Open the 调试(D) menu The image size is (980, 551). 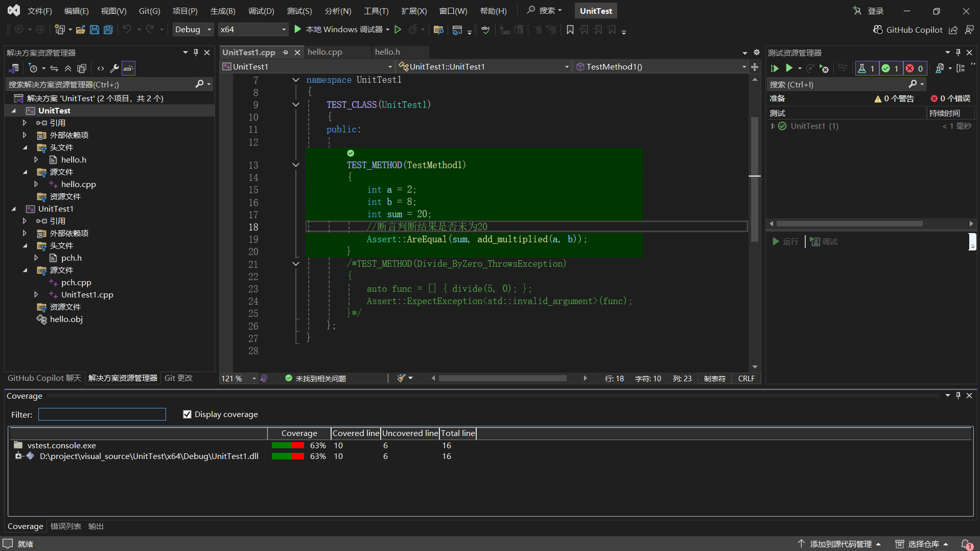point(261,11)
